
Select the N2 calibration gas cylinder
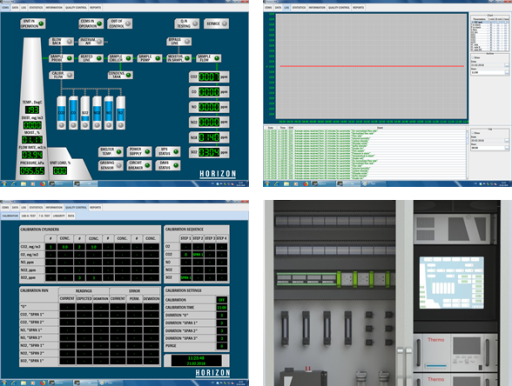tap(121, 113)
